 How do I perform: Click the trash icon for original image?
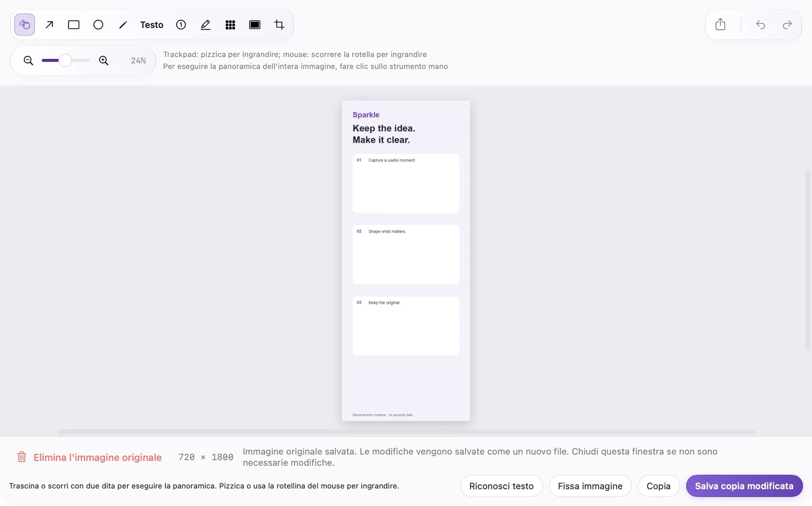pos(22,457)
